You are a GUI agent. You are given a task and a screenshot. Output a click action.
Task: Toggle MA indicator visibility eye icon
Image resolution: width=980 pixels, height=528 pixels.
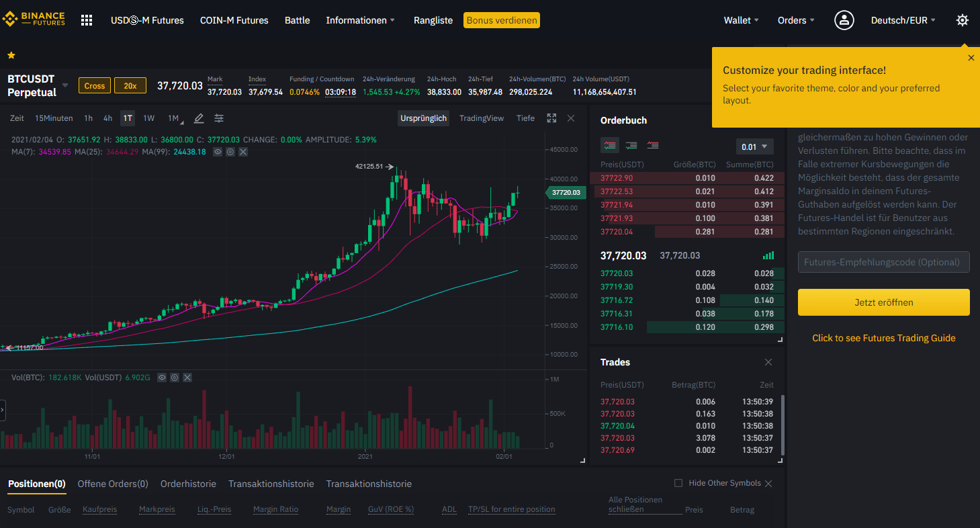(218, 152)
